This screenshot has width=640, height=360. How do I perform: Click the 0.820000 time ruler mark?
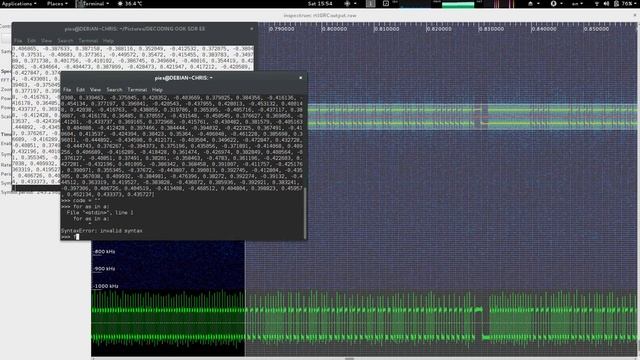(439, 29)
